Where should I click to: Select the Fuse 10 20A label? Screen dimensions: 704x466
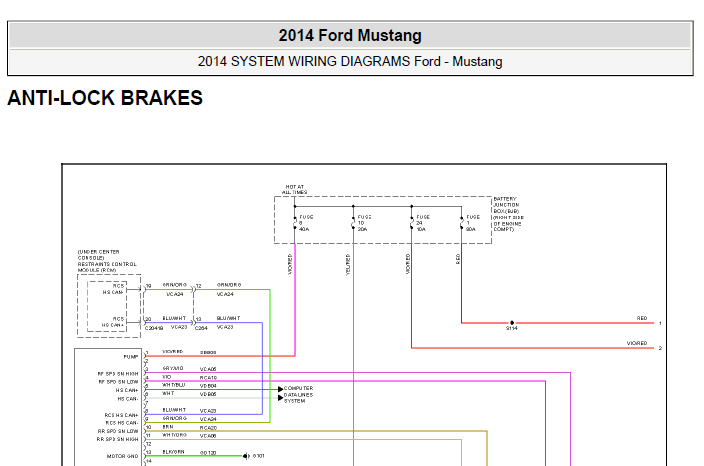[364, 223]
